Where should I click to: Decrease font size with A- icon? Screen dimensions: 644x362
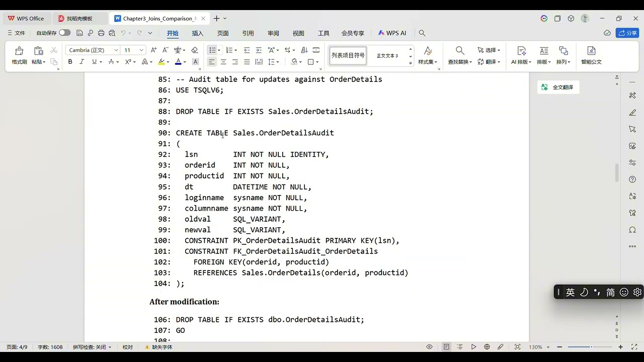click(x=165, y=50)
